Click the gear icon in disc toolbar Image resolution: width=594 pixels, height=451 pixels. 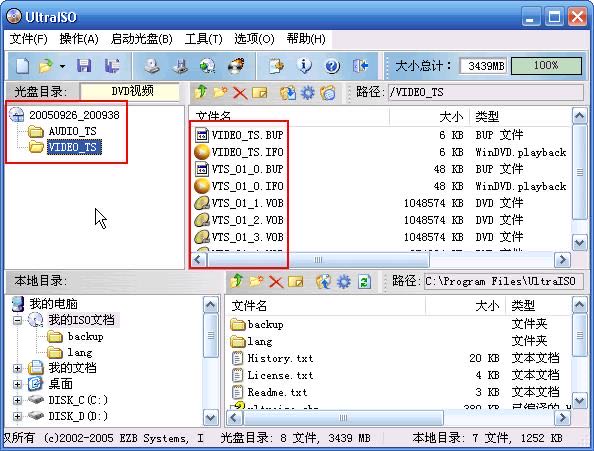[307, 92]
